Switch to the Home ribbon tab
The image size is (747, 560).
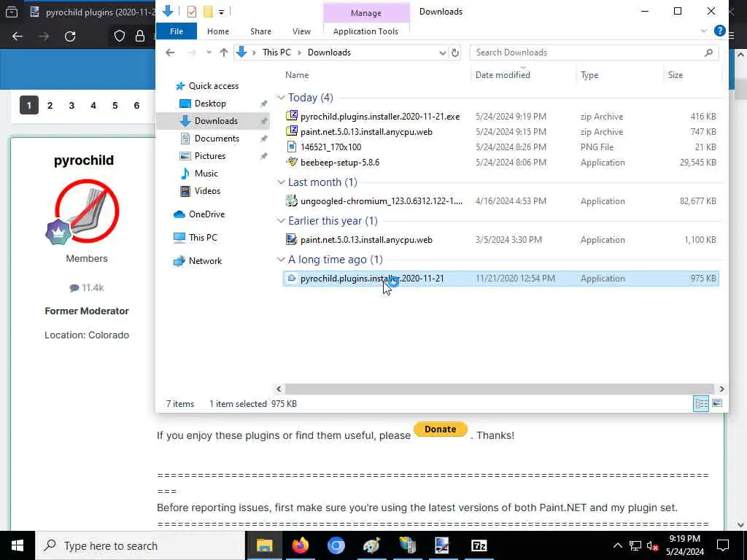pyautogui.click(x=218, y=31)
